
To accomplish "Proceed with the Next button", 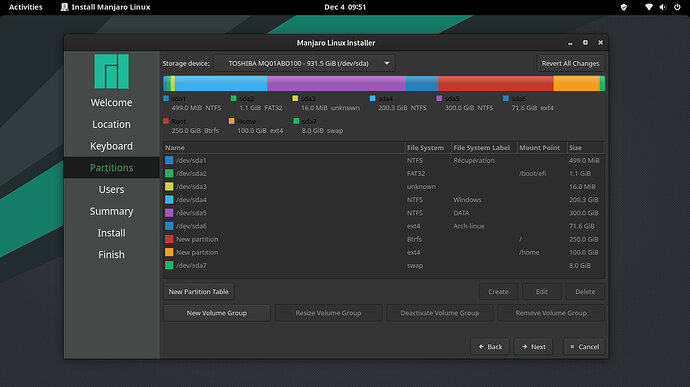I will click(533, 347).
